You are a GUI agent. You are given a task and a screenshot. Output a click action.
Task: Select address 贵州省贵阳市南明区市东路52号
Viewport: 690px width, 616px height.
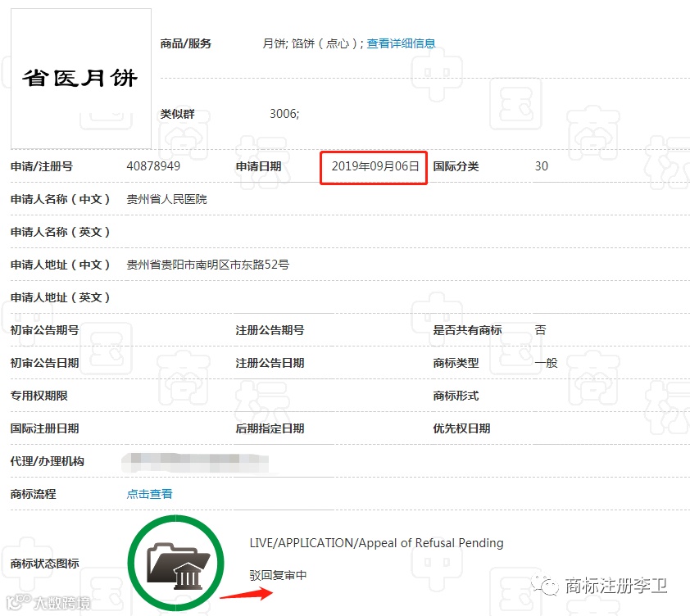click(208, 265)
